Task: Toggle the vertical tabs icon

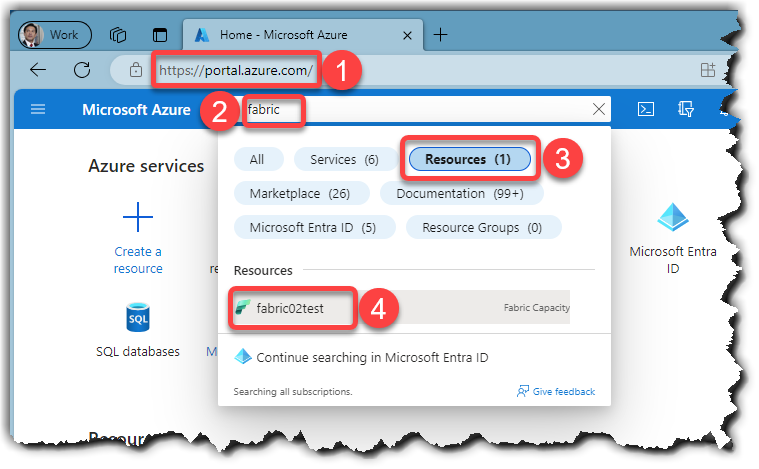Action: [160, 35]
